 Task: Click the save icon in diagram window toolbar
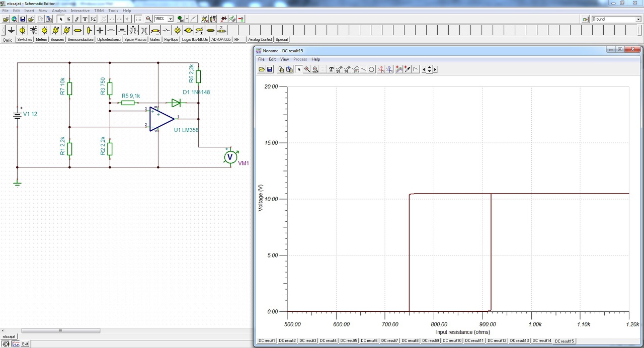270,69
